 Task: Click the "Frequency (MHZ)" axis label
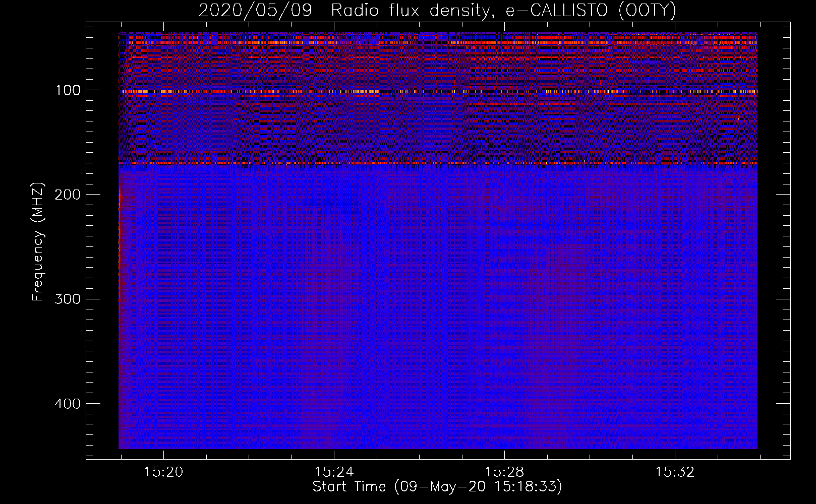click(x=38, y=242)
